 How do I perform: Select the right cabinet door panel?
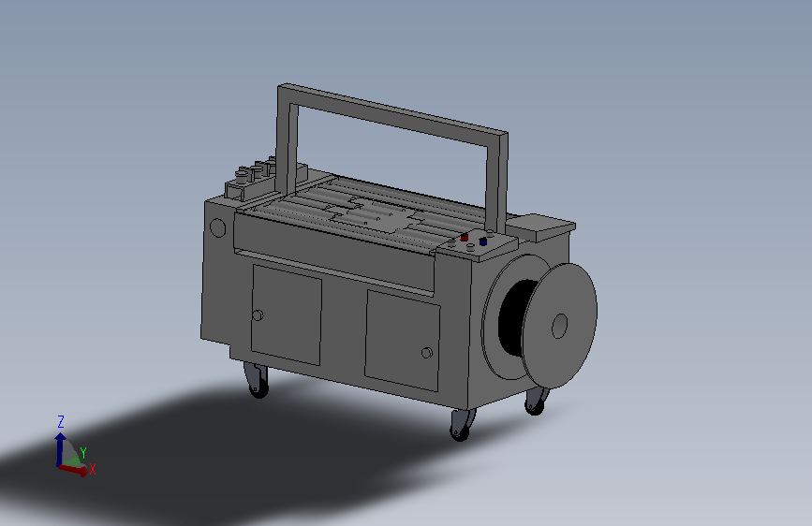tap(403, 340)
